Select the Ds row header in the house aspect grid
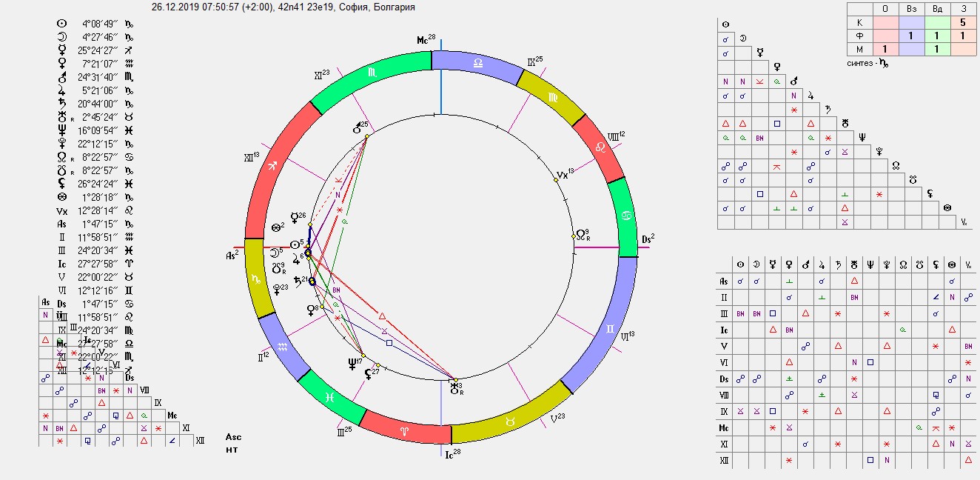This screenshot has width=980, height=480. [724, 379]
